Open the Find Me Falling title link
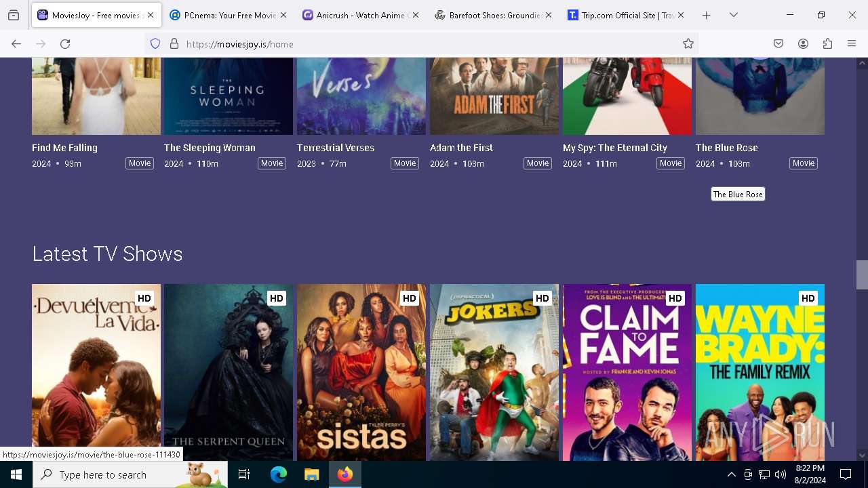Image resolution: width=868 pixels, height=488 pixels. pos(64,148)
